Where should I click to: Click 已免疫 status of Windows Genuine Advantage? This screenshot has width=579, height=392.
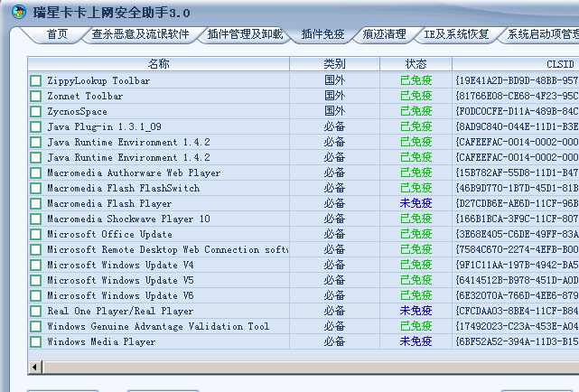pos(416,326)
